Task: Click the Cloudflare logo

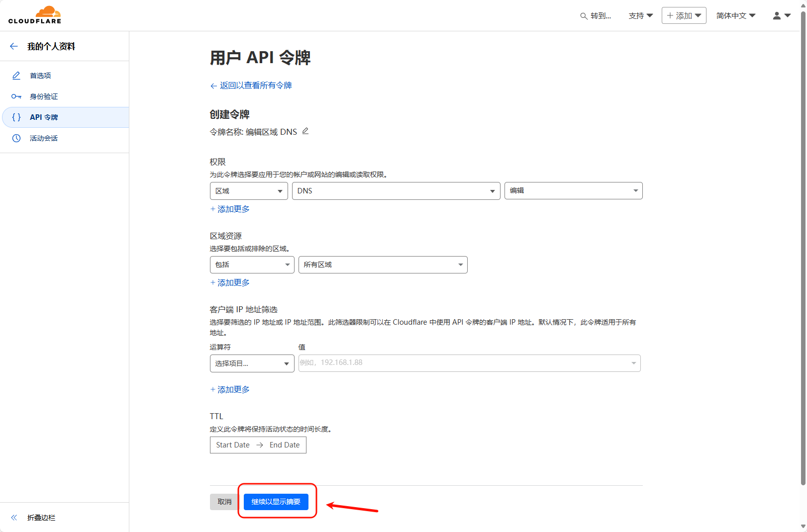Action: pyautogui.click(x=35, y=15)
